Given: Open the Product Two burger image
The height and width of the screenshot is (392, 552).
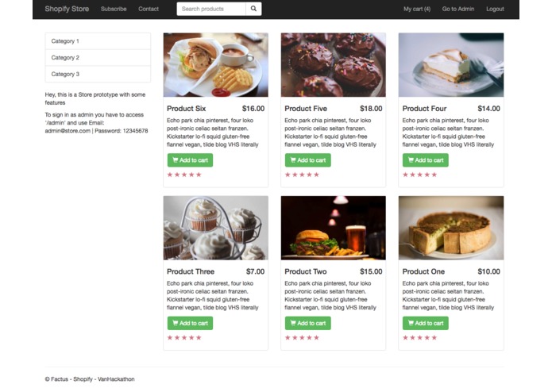Looking at the screenshot, I should [x=334, y=229].
